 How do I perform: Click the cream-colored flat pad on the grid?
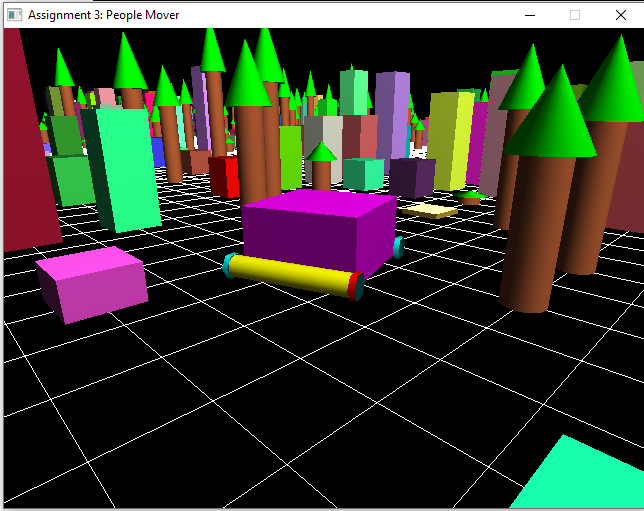point(430,210)
